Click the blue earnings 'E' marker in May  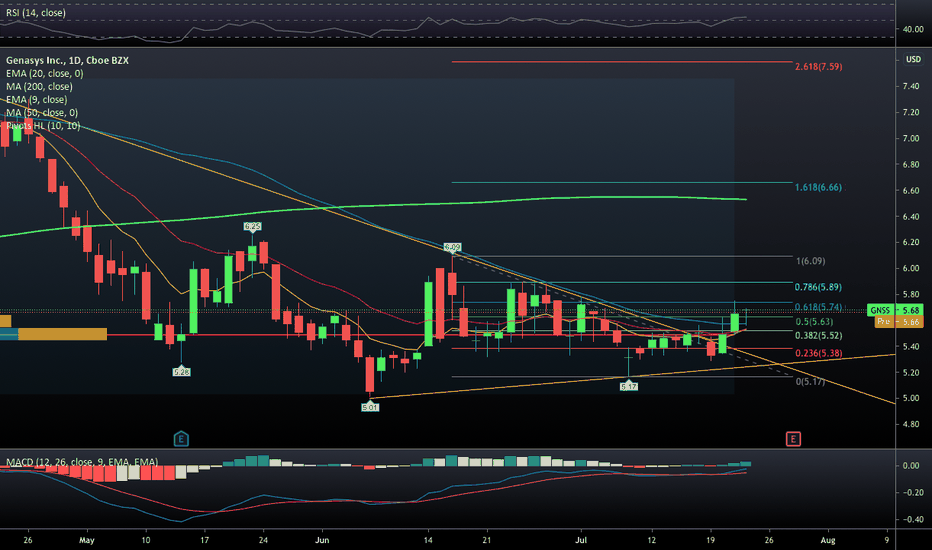pyautogui.click(x=181, y=439)
